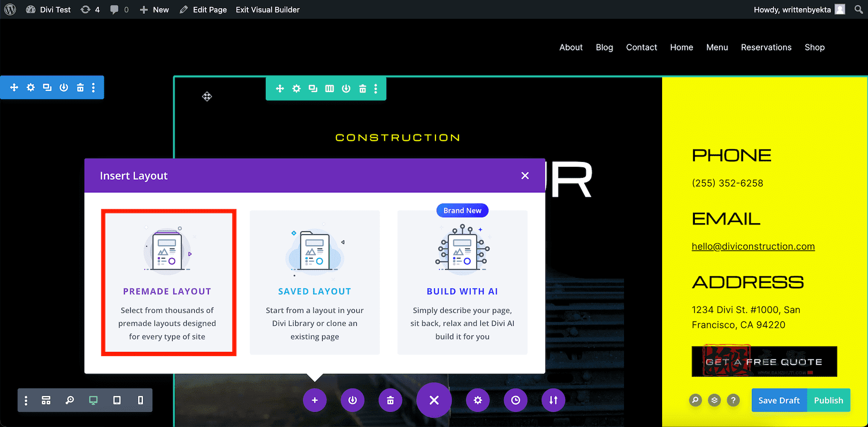Image resolution: width=868 pixels, height=427 pixels.
Task: Save row to library from green toolbar
Action: 346,89
